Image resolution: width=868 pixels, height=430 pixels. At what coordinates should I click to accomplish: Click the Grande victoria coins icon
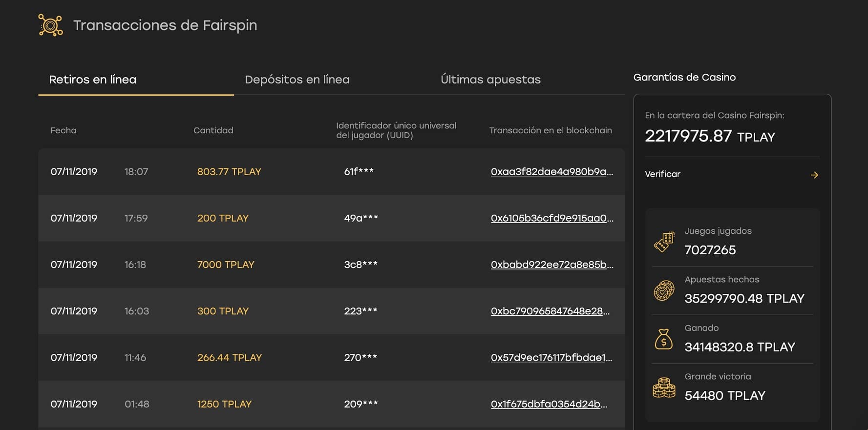pyautogui.click(x=664, y=388)
